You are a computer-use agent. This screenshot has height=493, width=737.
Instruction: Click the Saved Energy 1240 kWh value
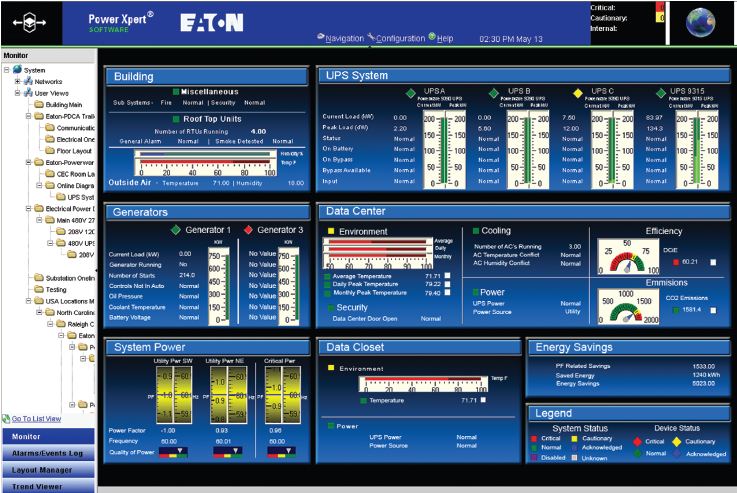coord(706,375)
